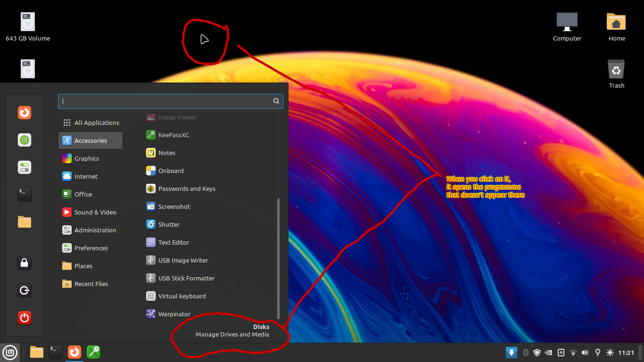Open the Onboard on-screen keyboard

pos(172,171)
